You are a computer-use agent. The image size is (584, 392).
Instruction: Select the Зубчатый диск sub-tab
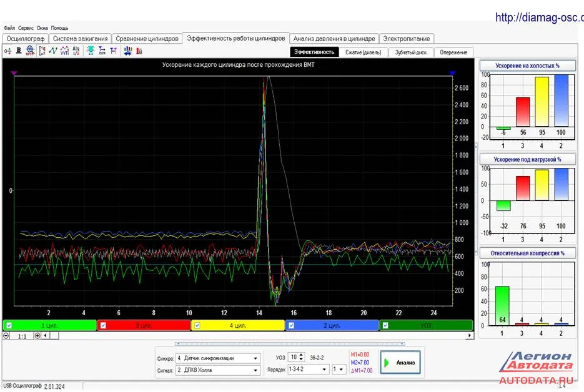tap(411, 52)
